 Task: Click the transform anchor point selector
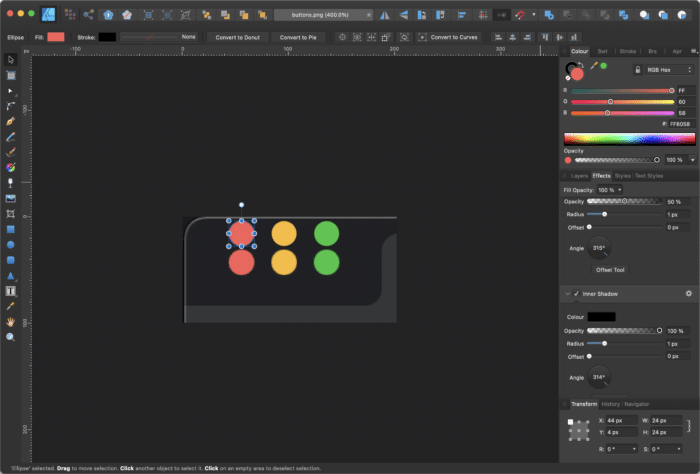point(579,430)
